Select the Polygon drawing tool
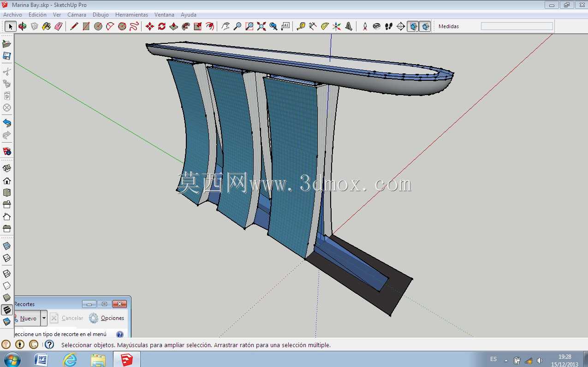 [x=122, y=26]
